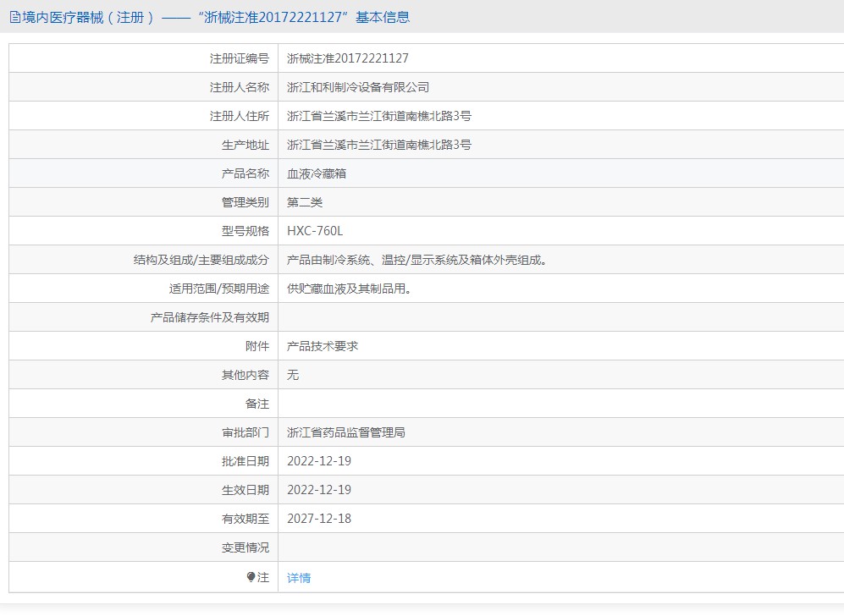Click the 适用范围/预期用途 label

[219, 289]
